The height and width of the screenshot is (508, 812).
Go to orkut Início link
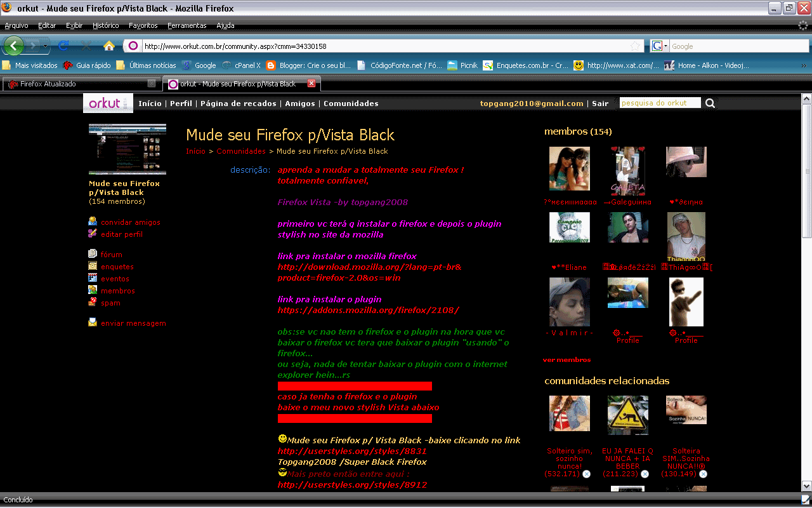click(150, 104)
